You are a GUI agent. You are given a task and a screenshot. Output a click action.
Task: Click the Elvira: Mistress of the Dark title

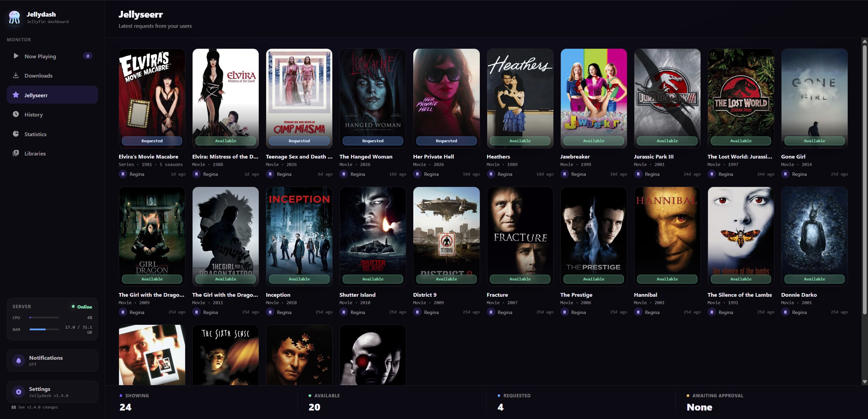[x=225, y=157]
